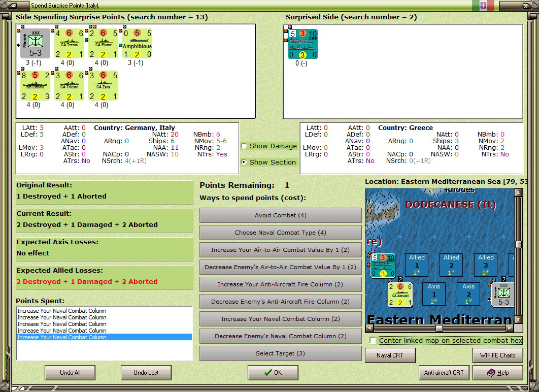Select the Show Section radio button
The height and width of the screenshot is (392, 539).
244,162
